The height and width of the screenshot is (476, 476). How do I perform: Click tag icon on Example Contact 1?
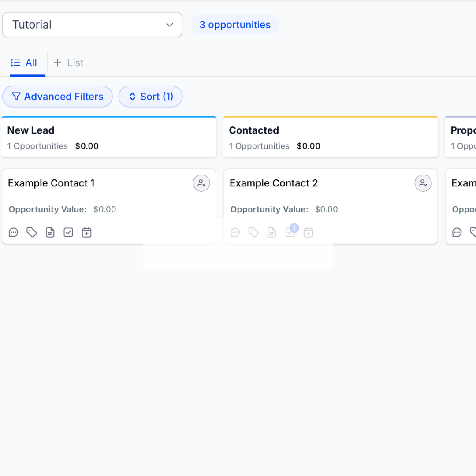[x=32, y=232]
